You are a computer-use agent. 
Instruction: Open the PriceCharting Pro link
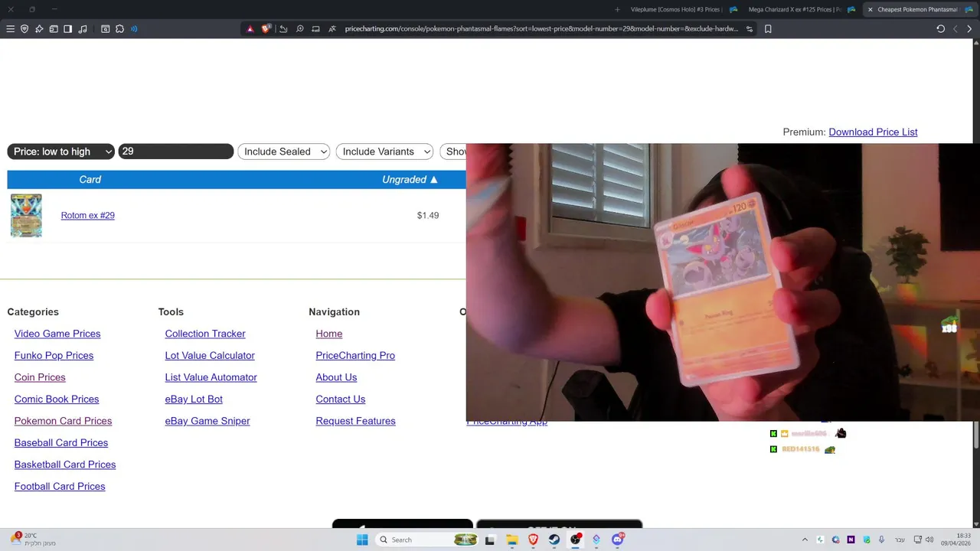click(x=355, y=355)
